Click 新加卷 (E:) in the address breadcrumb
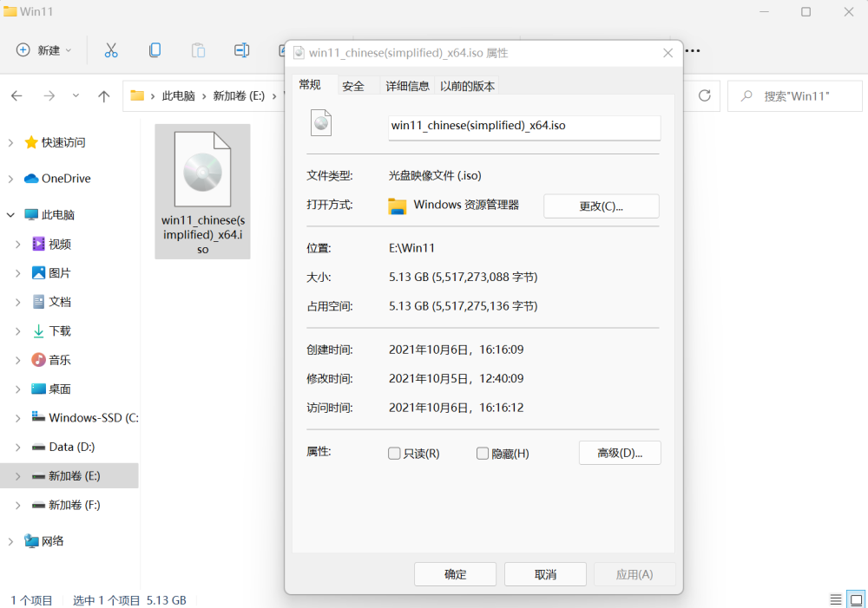Image resolution: width=868 pixels, height=608 pixels. [x=240, y=96]
